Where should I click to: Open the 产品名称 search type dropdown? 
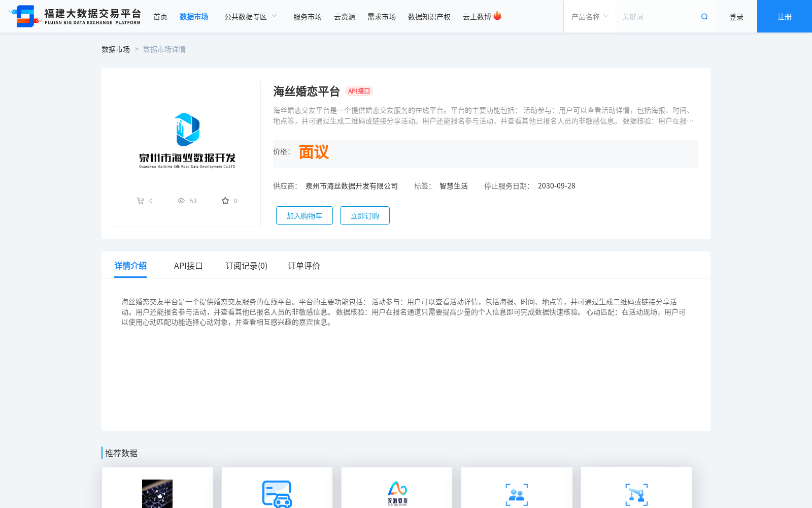pyautogui.click(x=590, y=17)
